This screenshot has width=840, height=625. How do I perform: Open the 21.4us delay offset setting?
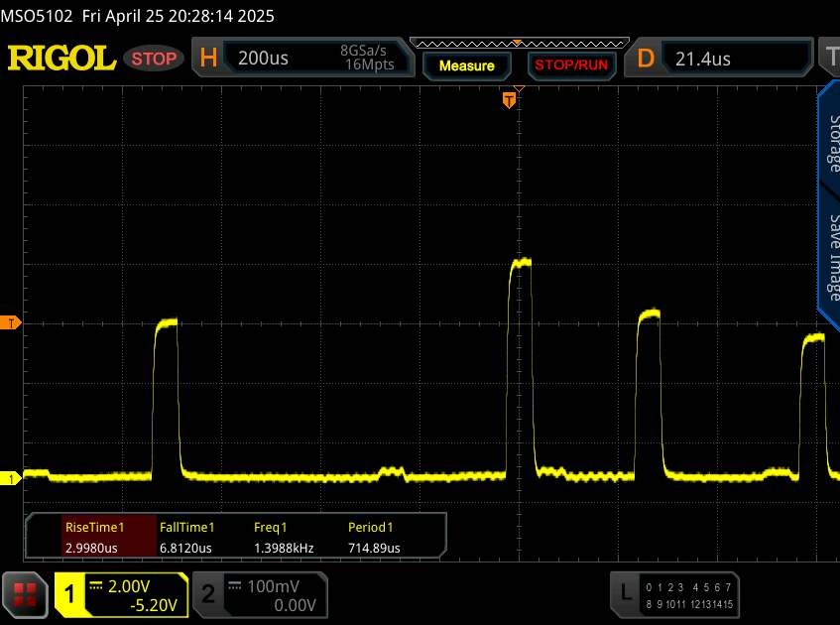pos(702,59)
